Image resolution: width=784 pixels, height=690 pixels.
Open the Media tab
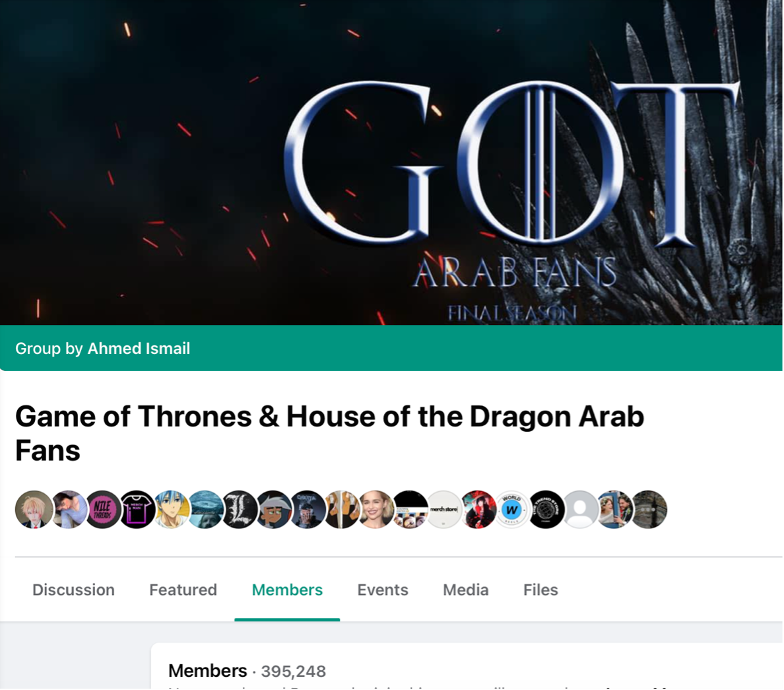(x=465, y=590)
